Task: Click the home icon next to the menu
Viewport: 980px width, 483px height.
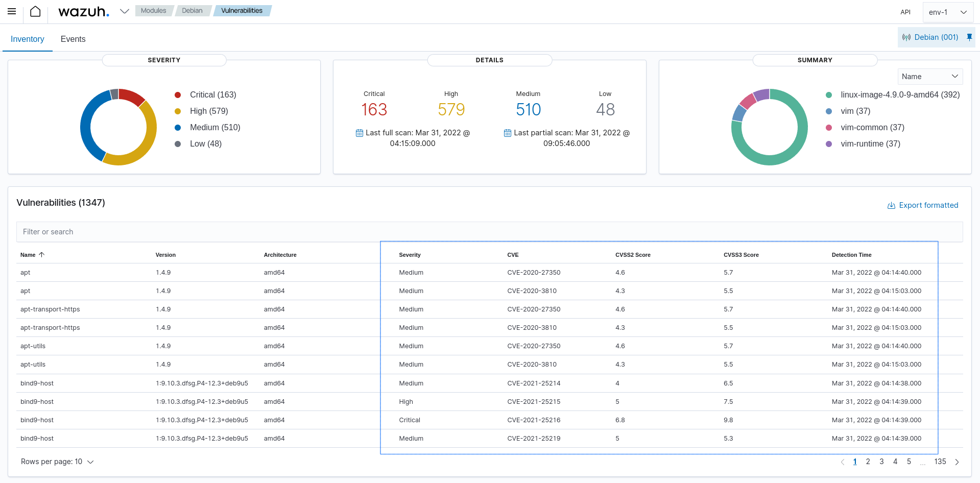Action: click(35, 11)
